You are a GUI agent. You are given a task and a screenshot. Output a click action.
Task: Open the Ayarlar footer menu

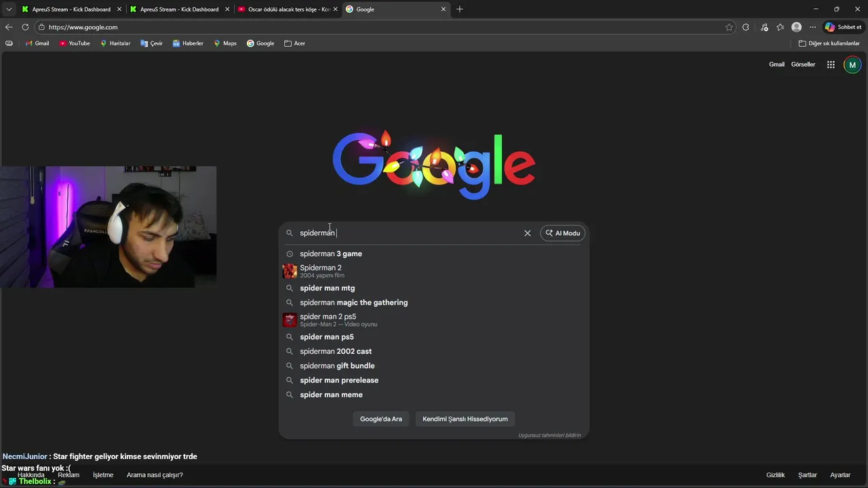pyautogui.click(x=840, y=475)
